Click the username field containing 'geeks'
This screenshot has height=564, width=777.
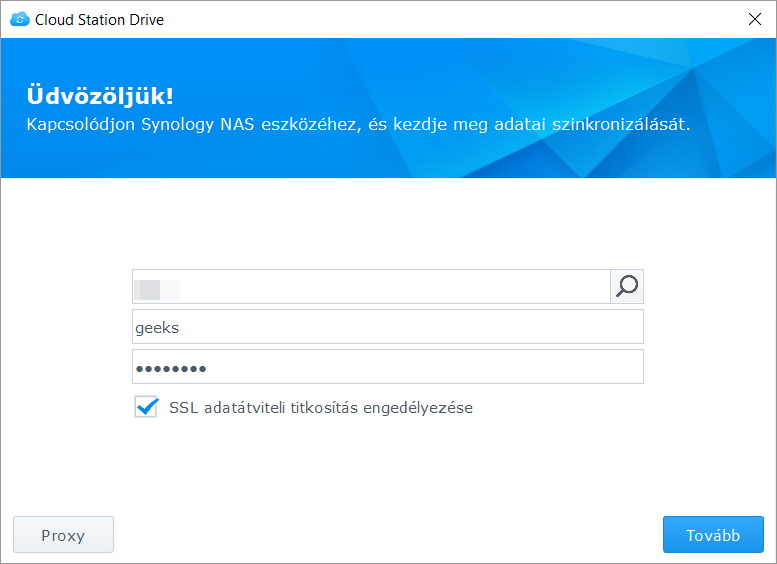(387, 327)
